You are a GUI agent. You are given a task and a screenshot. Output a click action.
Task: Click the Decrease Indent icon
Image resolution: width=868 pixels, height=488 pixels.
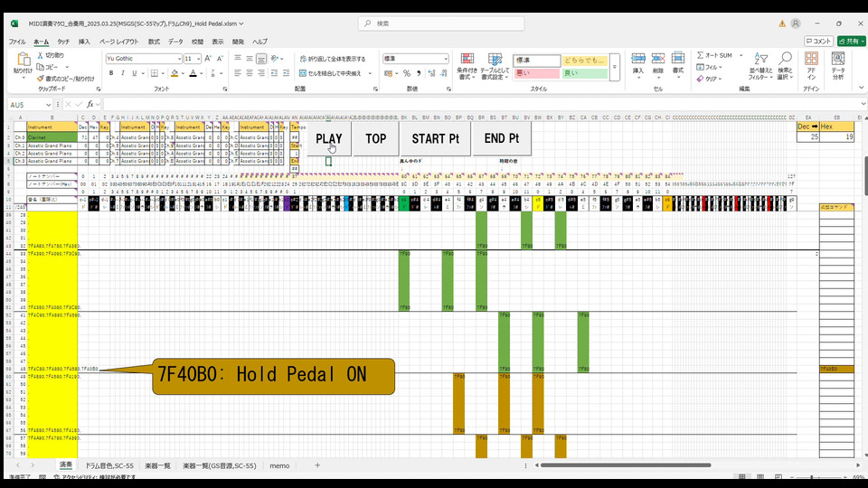click(x=275, y=73)
